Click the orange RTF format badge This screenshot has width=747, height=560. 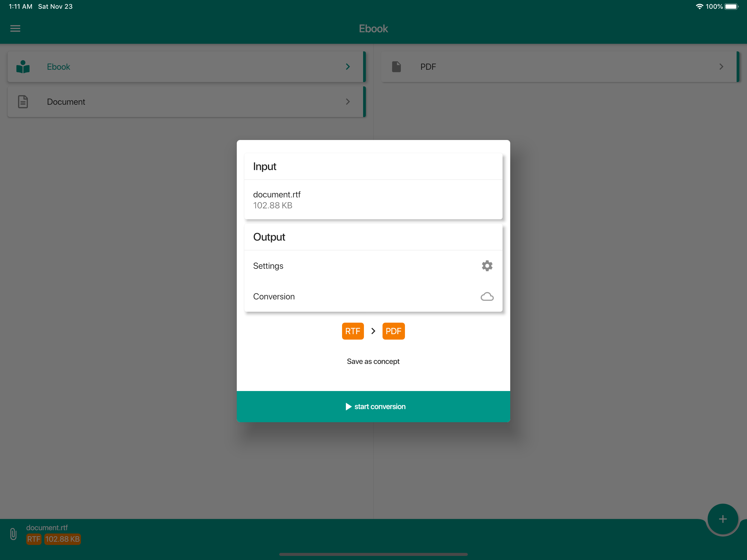point(352,331)
